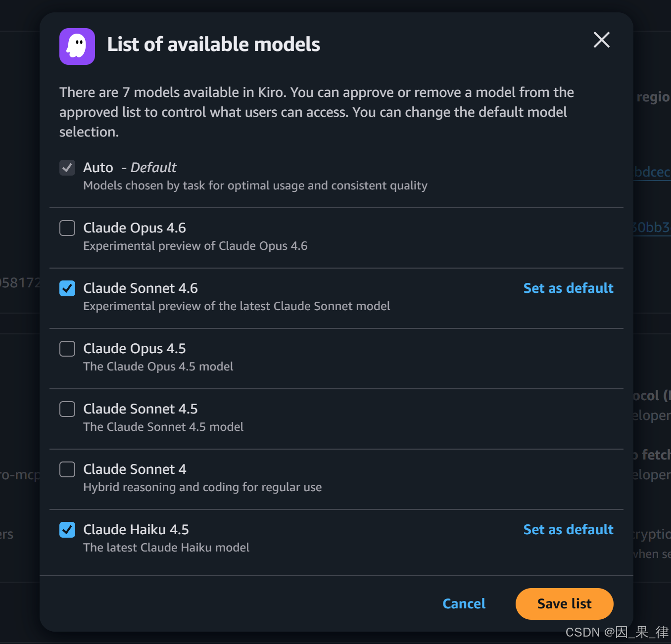This screenshot has height=644, width=671.
Task: Click "Models chosen by task" description text
Action: [255, 185]
